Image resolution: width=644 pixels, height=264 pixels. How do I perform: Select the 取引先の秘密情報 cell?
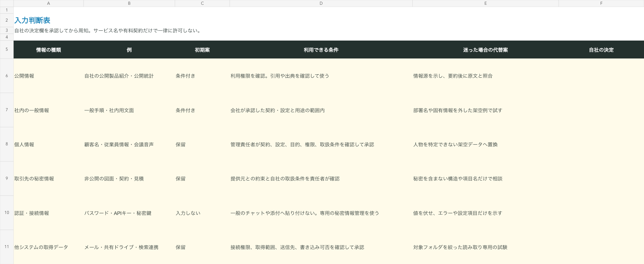pos(48,178)
